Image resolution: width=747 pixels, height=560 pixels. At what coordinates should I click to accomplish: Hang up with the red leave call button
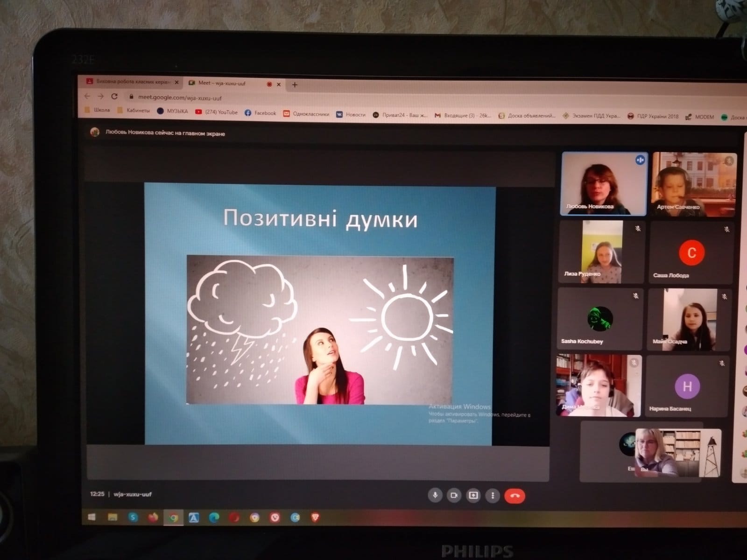515,496
